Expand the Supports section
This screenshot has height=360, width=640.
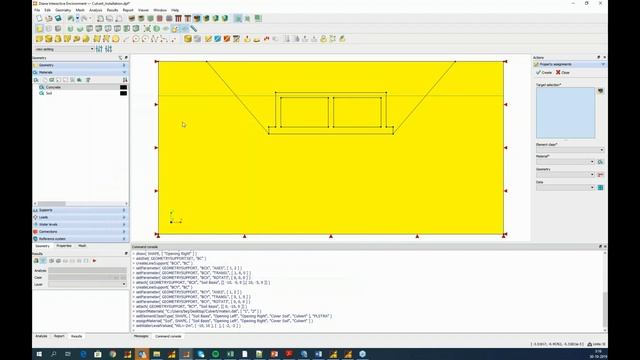point(80,210)
